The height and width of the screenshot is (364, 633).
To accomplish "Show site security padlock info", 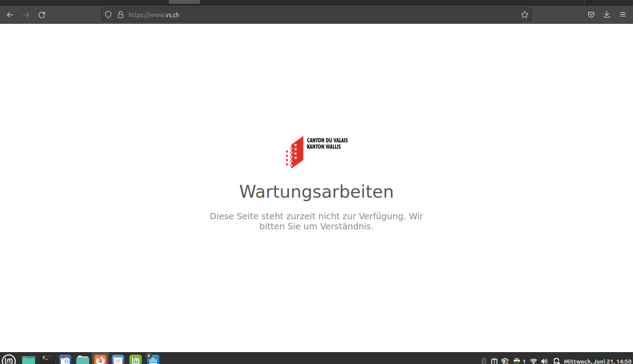I will coord(121,15).
